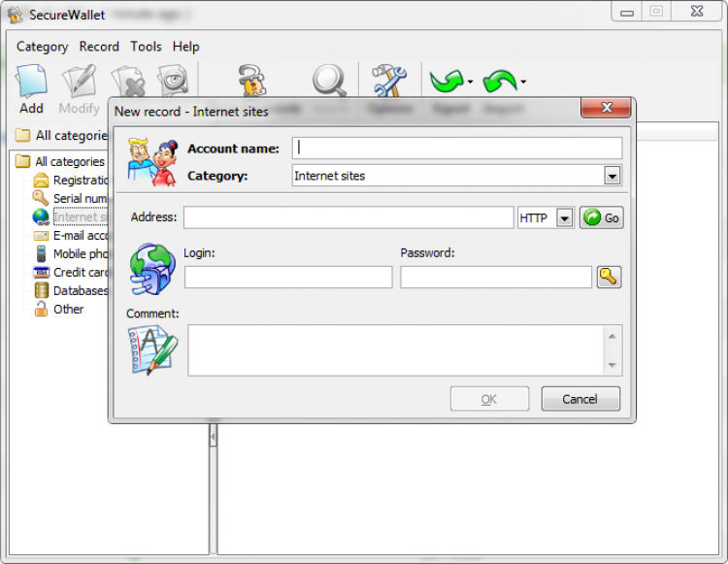Select the Mobile phones category
Viewport: 728px width, 564px height.
[x=81, y=254]
